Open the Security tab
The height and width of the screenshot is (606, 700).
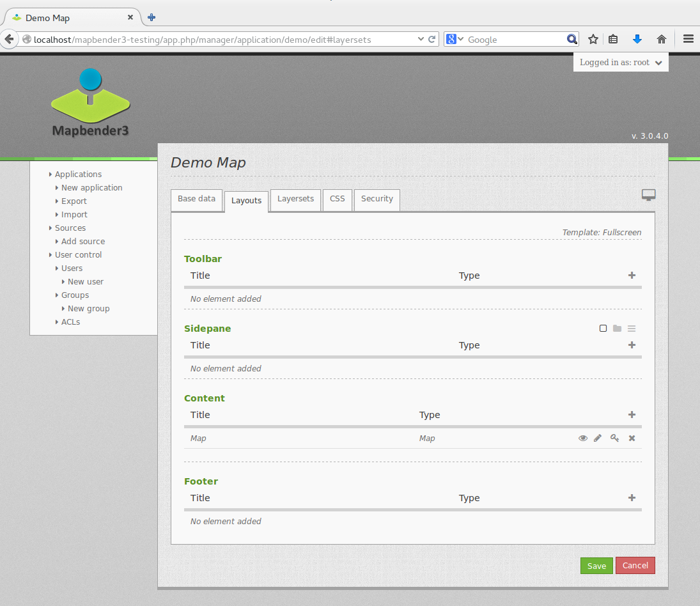(377, 199)
